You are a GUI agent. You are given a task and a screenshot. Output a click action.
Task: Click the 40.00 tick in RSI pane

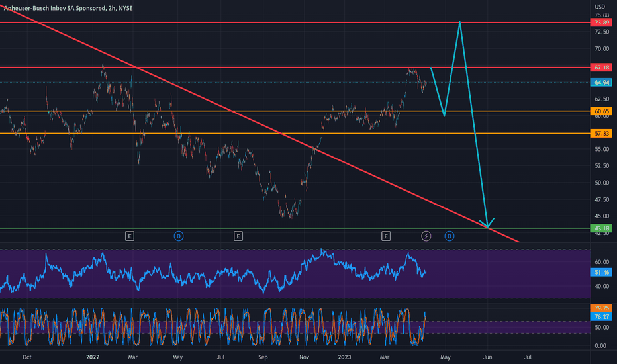click(x=602, y=286)
